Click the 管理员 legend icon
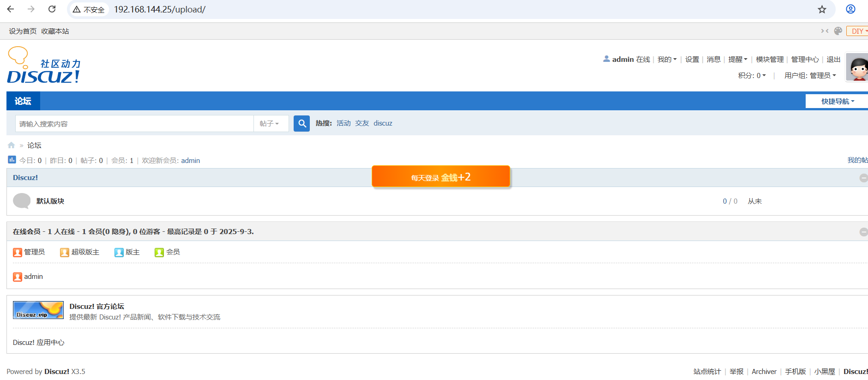Image resolution: width=868 pixels, height=380 pixels. (x=18, y=252)
